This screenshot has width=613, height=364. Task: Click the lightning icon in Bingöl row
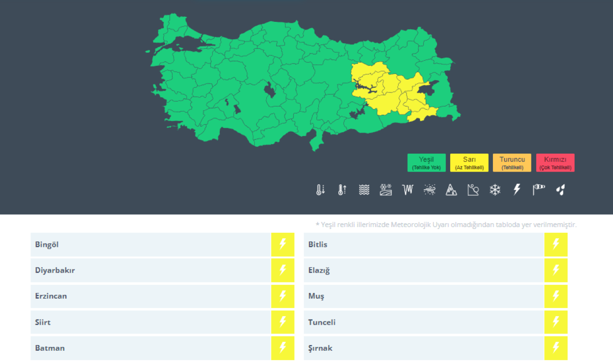tap(283, 245)
